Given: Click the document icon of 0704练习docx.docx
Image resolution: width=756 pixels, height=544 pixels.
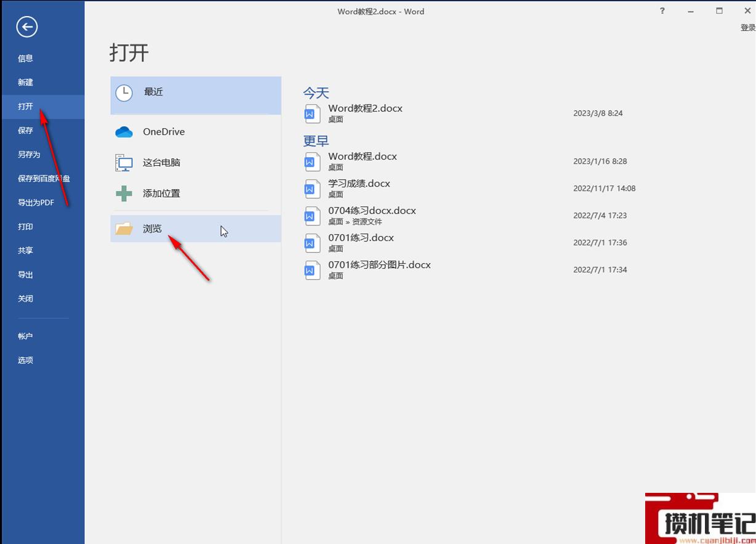Looking at the screenshot, I should pyautogui.click(x=313, y=216).
